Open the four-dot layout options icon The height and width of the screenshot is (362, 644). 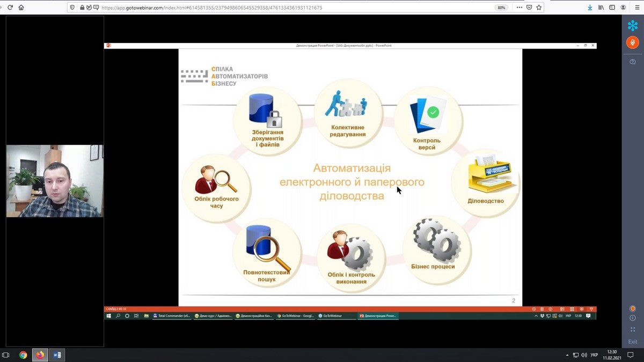pos(633,330)
